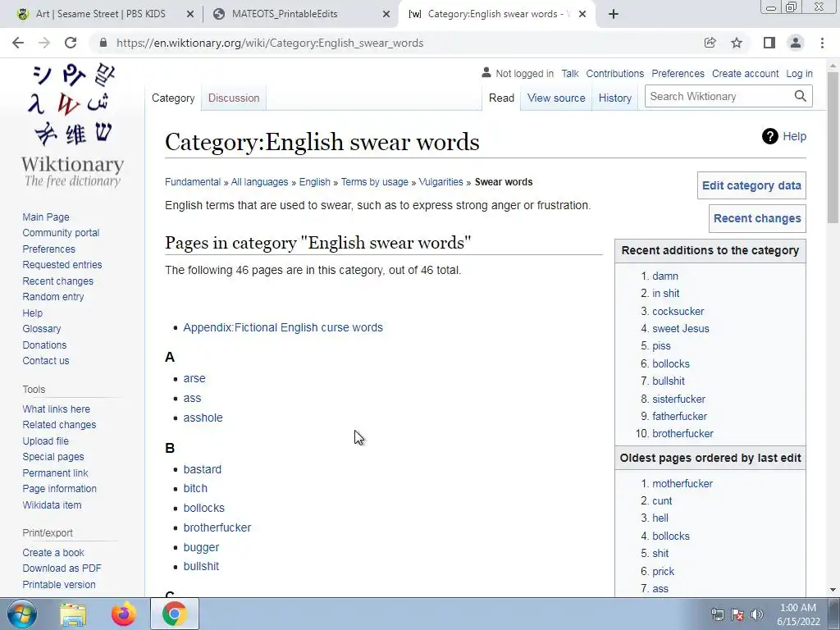Launch Firefox from the taskbar
This screenshot has height=630, width=840.
(x=124, y=614)
